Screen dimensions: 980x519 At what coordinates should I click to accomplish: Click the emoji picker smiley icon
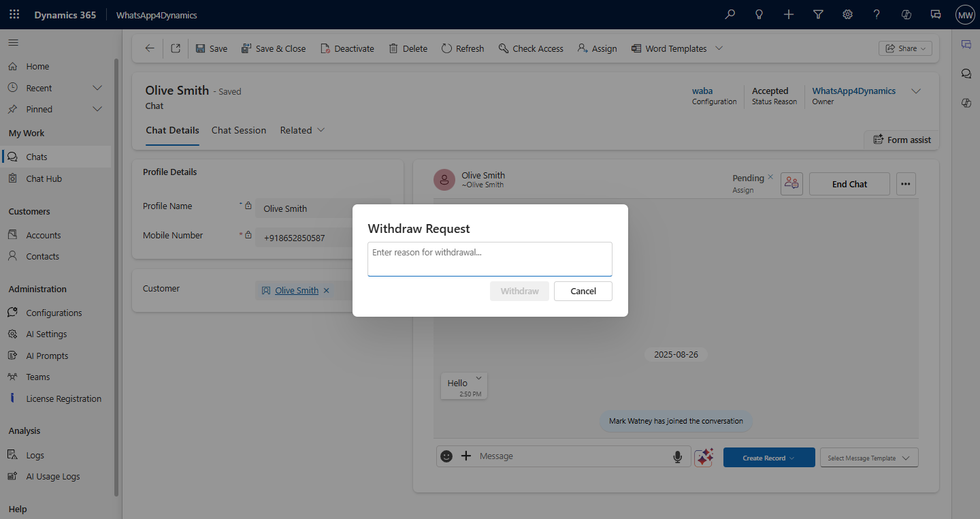pyautogui.click(x=446, y=456)
